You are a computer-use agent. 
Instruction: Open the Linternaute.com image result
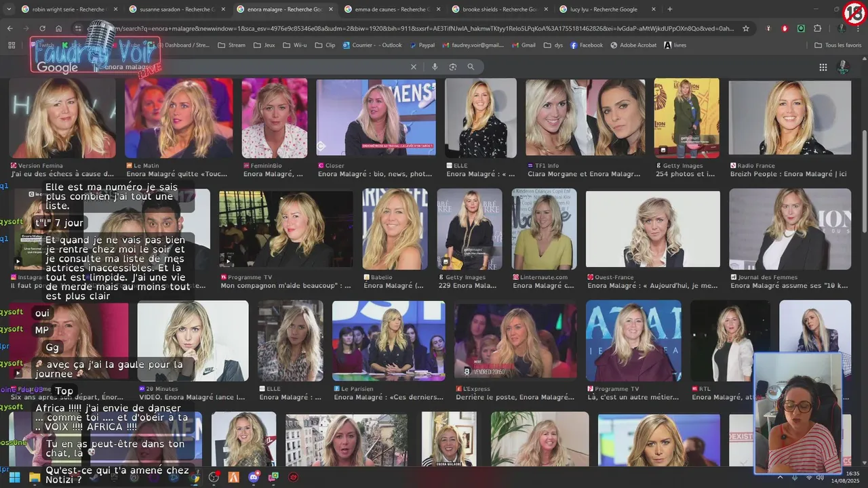[544, 229]
